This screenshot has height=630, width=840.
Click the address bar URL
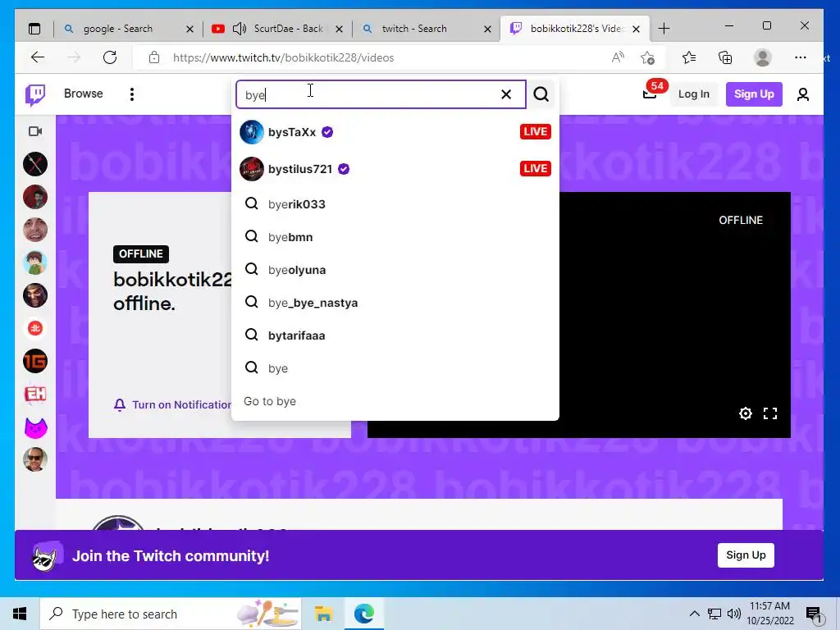(283, 57)
